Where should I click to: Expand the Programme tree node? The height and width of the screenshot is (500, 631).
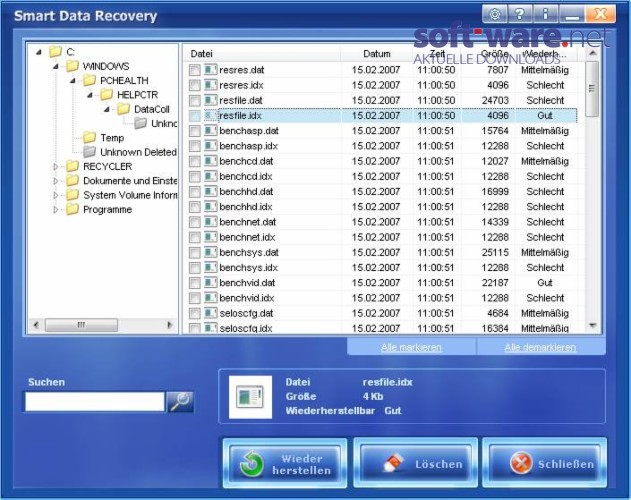56,210
